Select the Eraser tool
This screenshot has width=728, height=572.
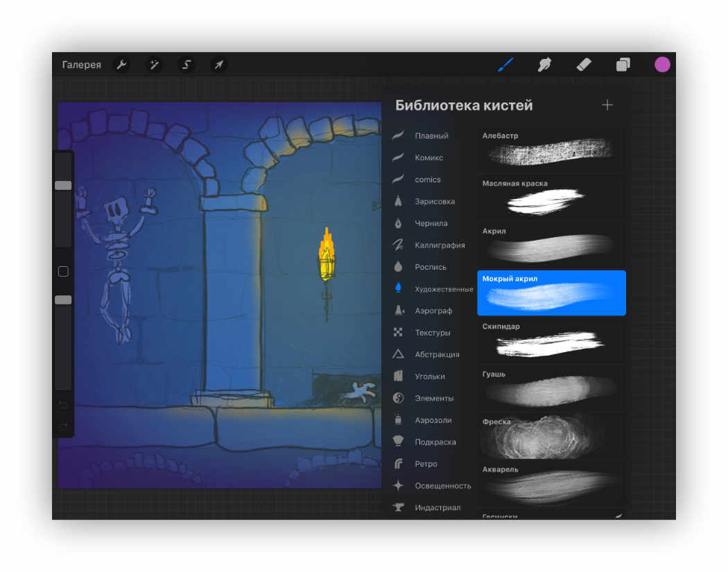(584, 64)
